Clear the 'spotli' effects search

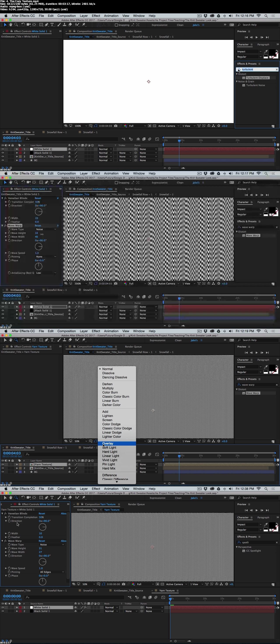tap(276, 542)
